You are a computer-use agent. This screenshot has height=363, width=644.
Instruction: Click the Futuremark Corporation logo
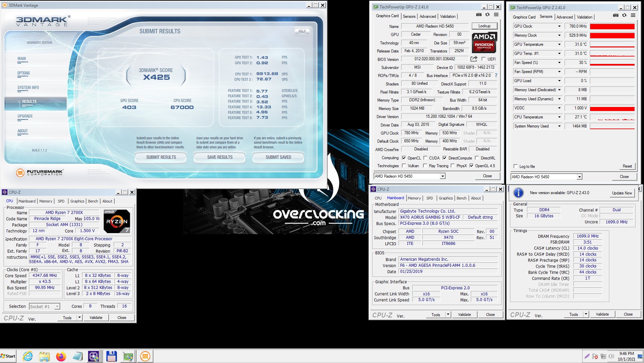[40, 173]
